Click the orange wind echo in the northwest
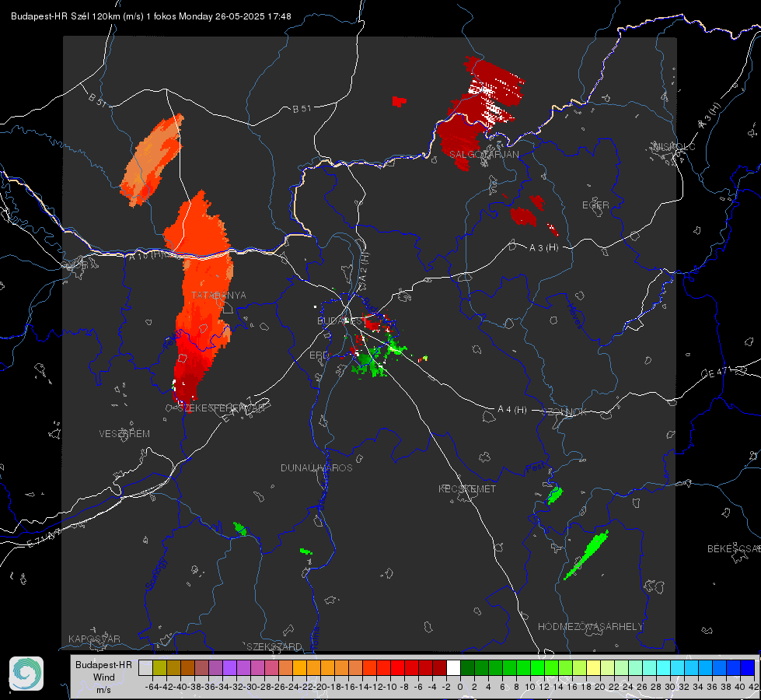This screenshot has width=761, height=700. 152,159
